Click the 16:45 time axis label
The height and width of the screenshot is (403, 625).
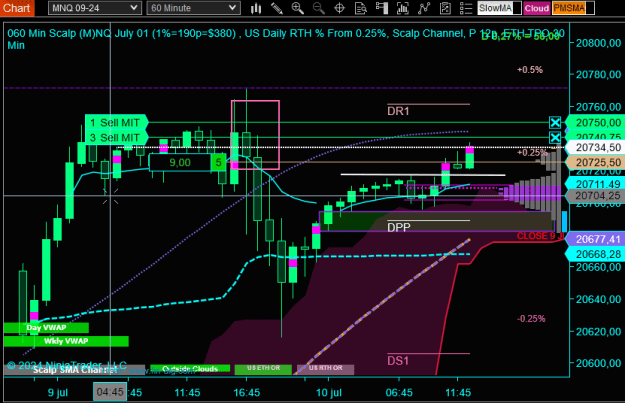coord(246,393)
